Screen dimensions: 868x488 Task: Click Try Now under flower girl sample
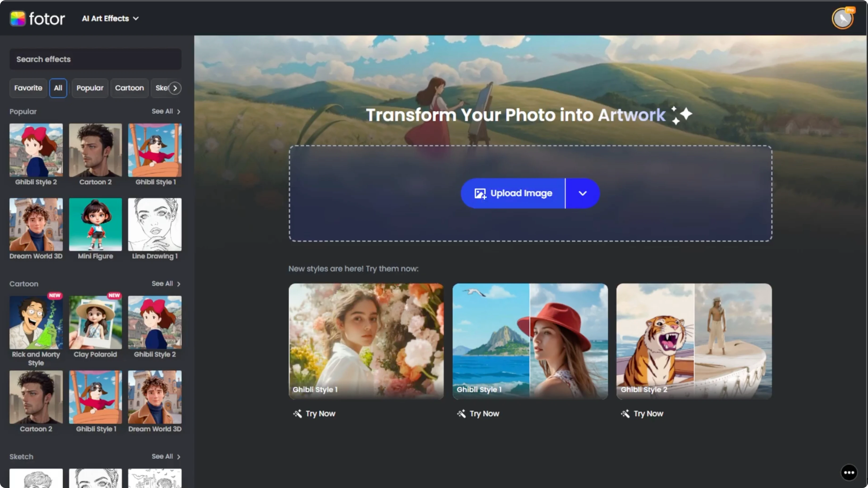point(314,414)
